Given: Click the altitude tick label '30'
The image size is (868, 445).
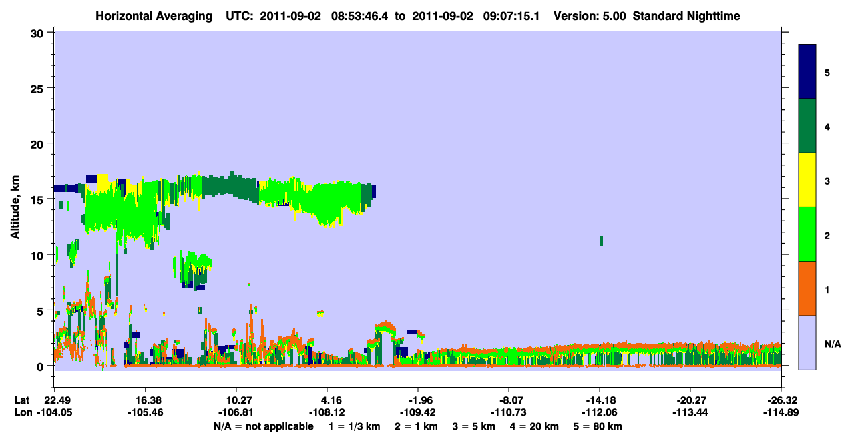Looking at the screenshot, I should tap(37, 33).
